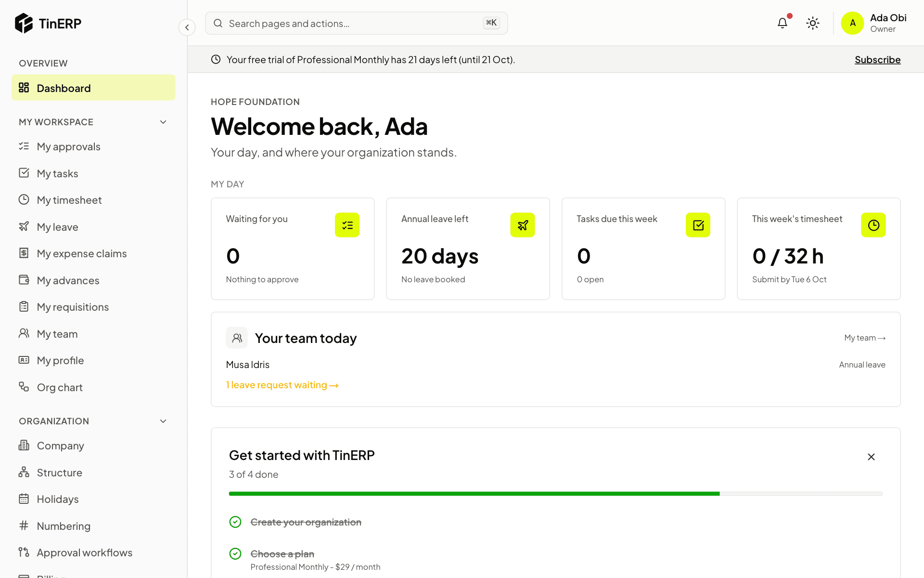The height and width of the screenshot is (578, 924).
Task: Collapse the sidebar with the chevron button
Action: pyautogui.click(x=187, y=27)
